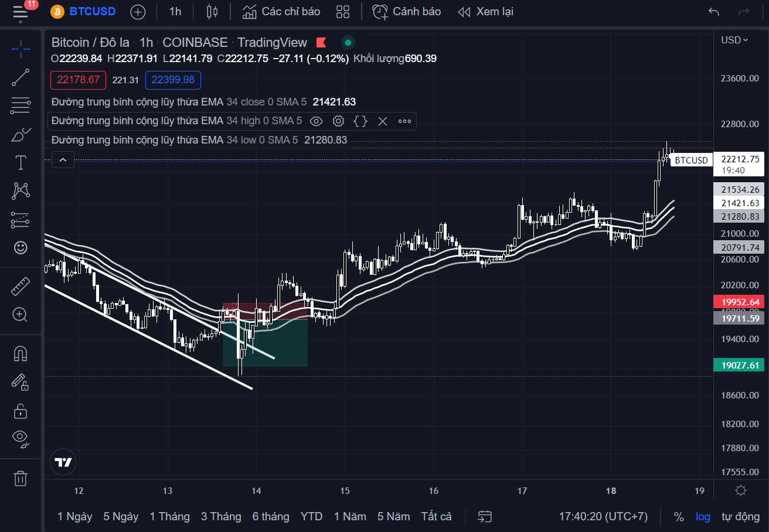The height and width of the screenshot is (532, 769).
Task: Hide the EMA 34 high indicator
Action: point(316,121)
